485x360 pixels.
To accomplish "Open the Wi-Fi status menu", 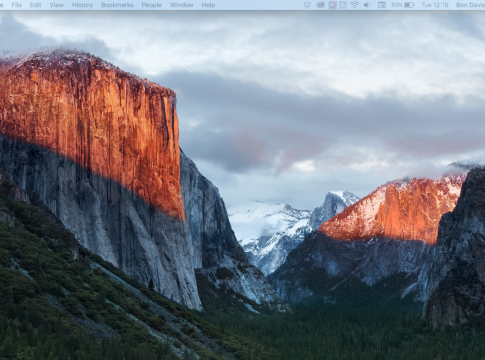I will 354,5.
